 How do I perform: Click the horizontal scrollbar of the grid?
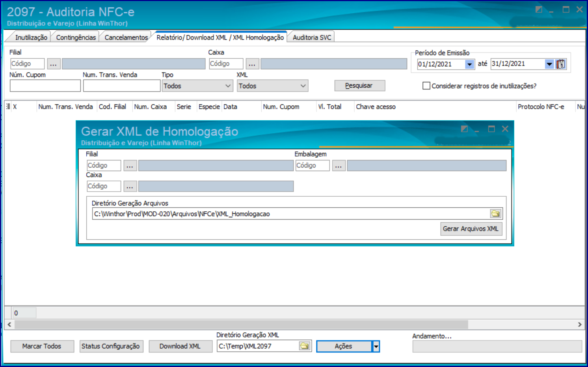241,324
